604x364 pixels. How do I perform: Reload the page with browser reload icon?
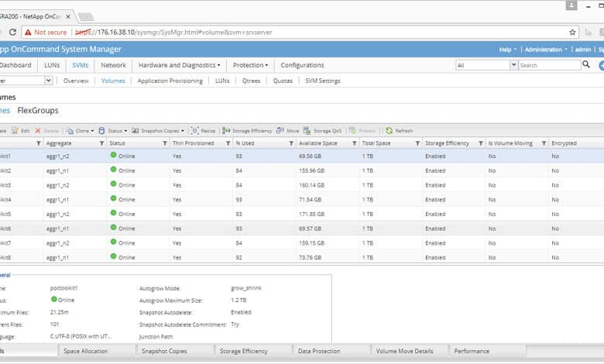[12, 33]
